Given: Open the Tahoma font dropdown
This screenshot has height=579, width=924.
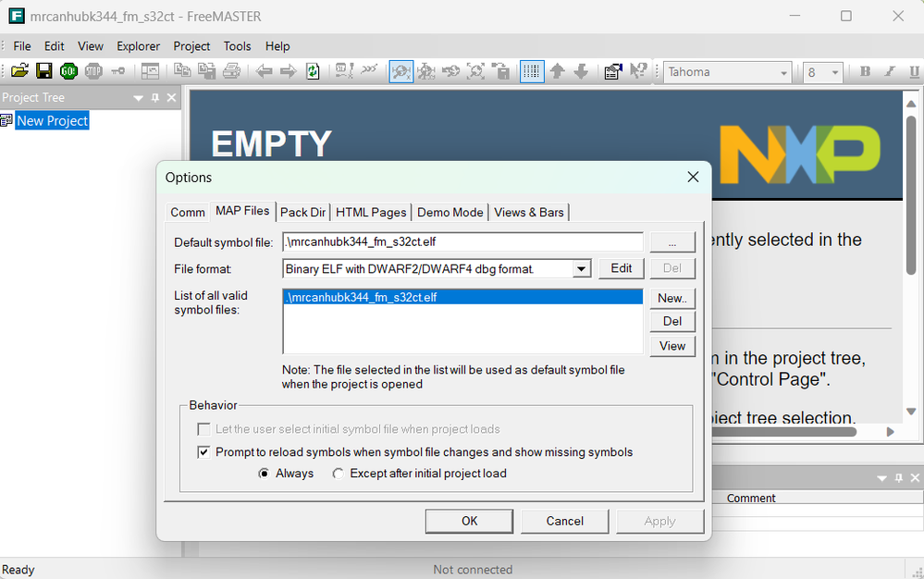Looking at the screenshot, I should 783,72.
